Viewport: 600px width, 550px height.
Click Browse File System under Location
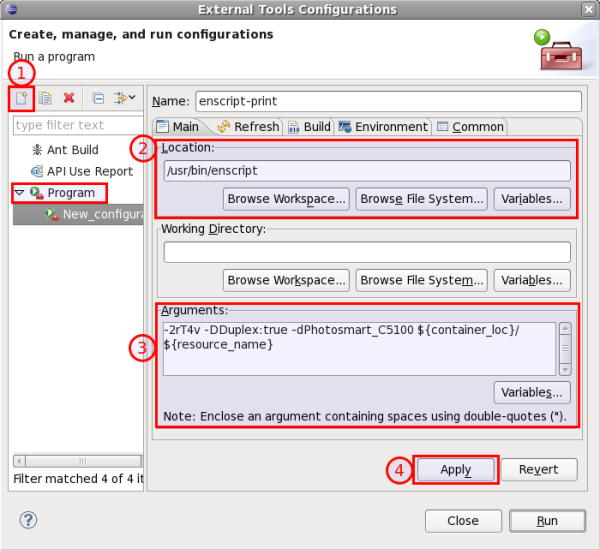[421, 198]
